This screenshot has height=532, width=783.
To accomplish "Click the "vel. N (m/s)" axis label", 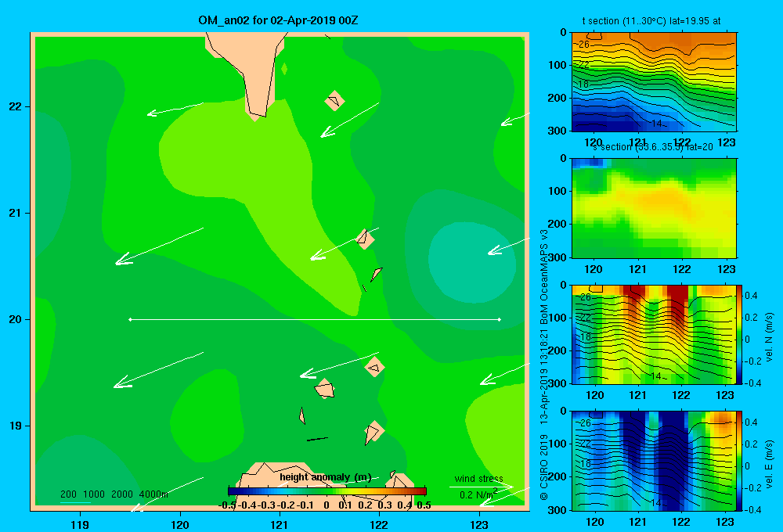I will (x=770, y=337).
